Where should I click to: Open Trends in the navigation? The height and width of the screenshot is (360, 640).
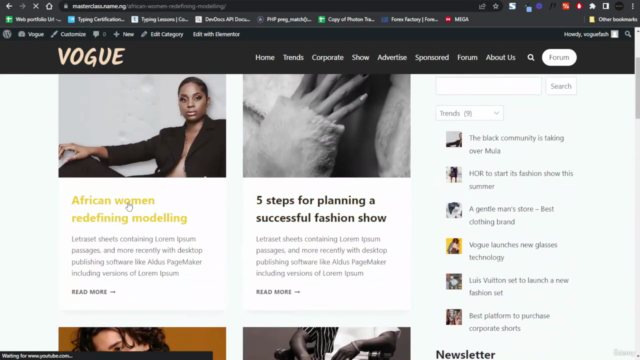(x=293, y=58)
